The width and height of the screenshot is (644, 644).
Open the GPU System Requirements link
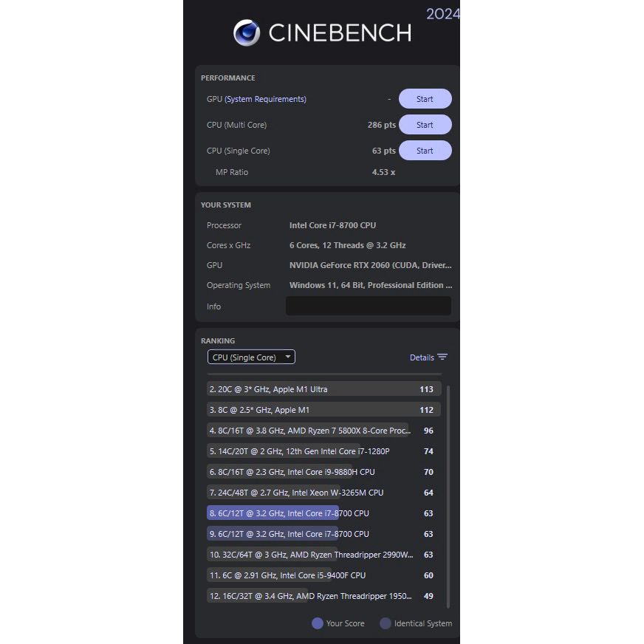click(x=265, y=99)
